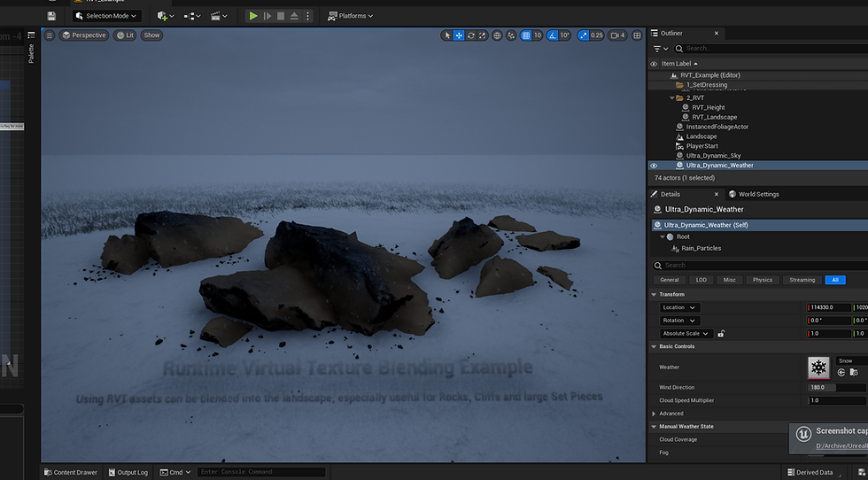Click the Details search field
Image resolution: width=868 pixels, height=480 pixels.
pyautogui.click(x=760, y=265)
